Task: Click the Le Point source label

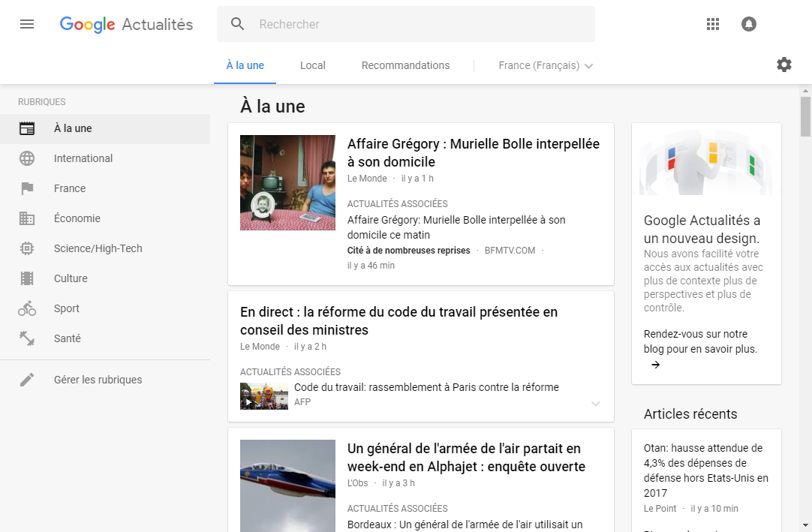Action: pyautogui.click(x=660, y=508)
